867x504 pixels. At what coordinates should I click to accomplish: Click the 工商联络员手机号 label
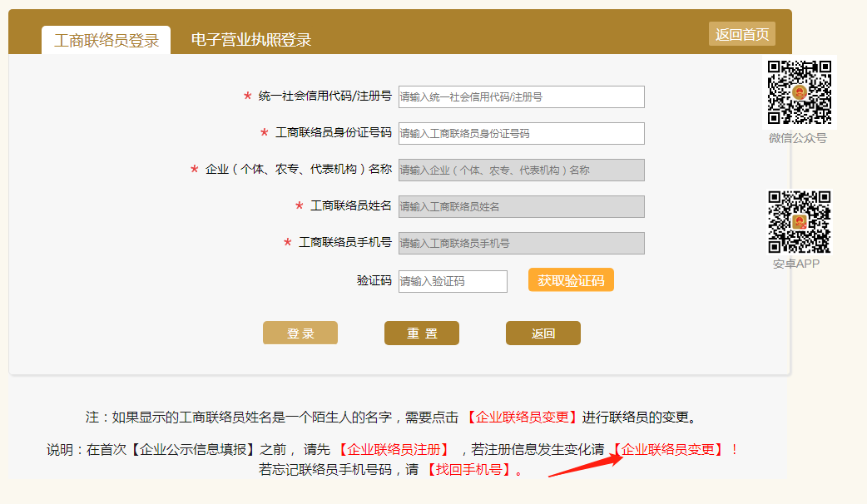[345, 242]
